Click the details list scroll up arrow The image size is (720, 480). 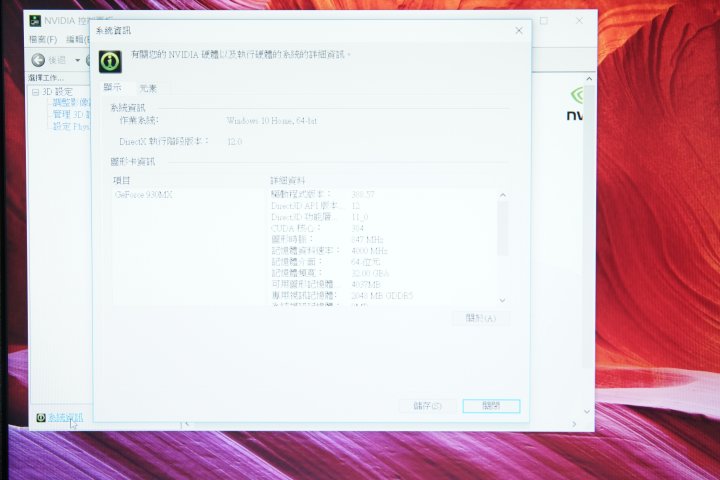[x=503, y=195]
